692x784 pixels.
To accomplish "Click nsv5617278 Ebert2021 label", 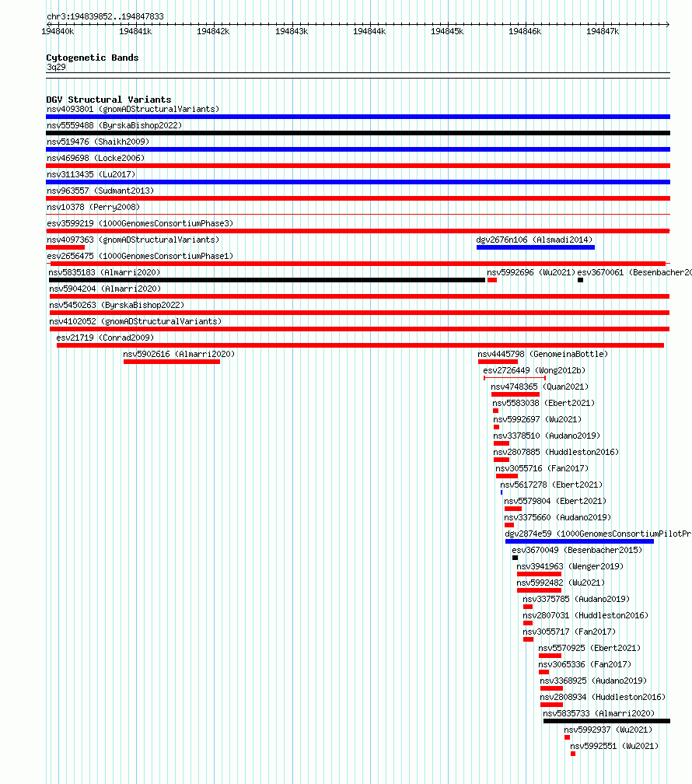I will 551,485.
